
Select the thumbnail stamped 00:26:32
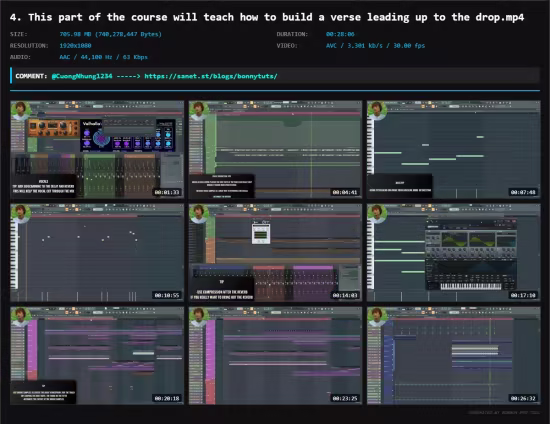(x=454, y=356)
